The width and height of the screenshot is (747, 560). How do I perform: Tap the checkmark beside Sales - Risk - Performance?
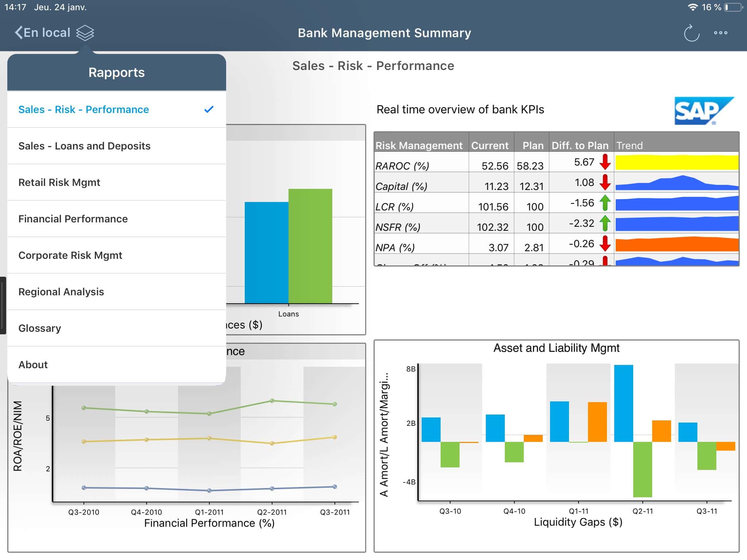[x=209, y=109]
